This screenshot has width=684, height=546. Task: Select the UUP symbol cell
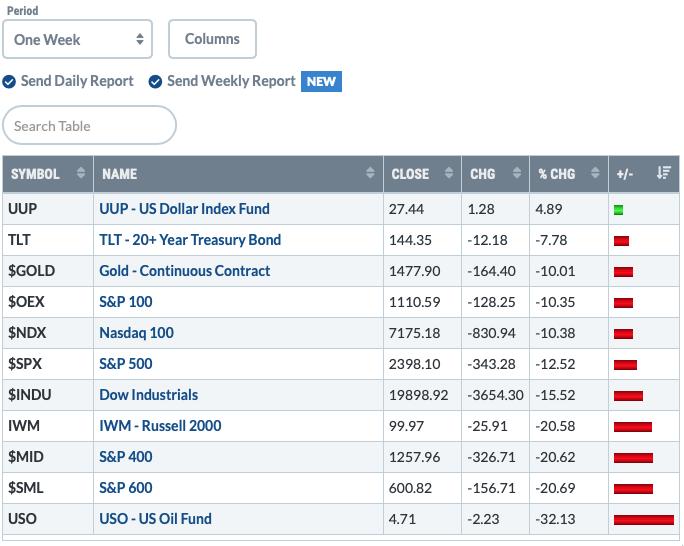(48, 209)
